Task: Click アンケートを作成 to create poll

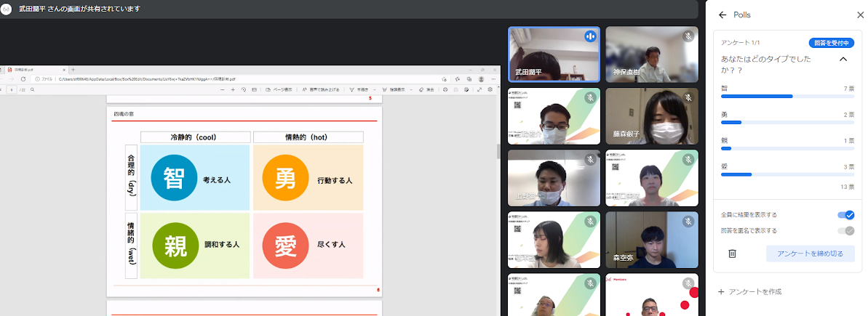Action: [749, 292]
